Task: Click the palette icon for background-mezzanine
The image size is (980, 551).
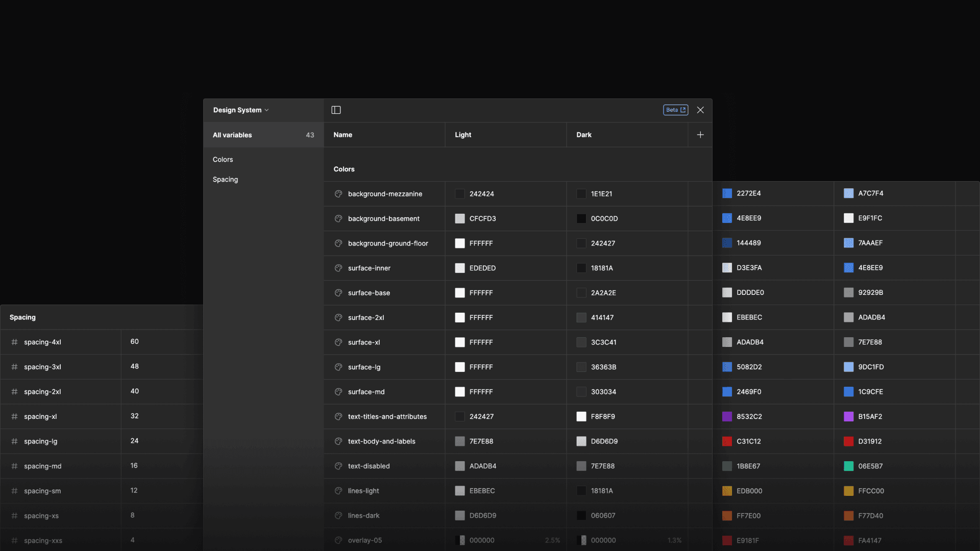Action: (x=338, y=194)
